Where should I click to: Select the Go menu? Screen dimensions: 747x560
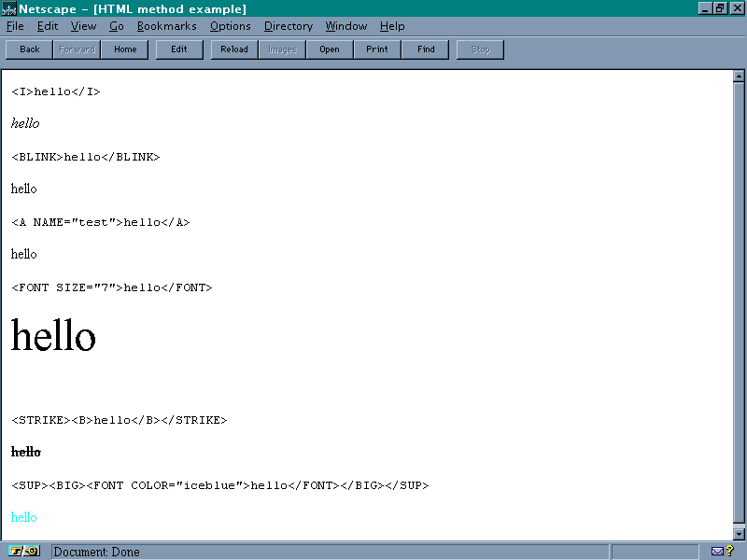coord(117,26)
